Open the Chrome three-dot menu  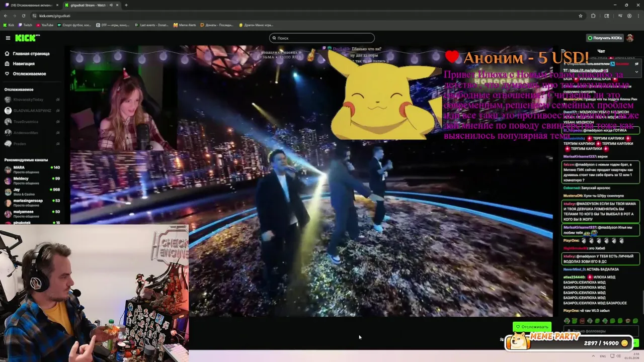[638, 16]
